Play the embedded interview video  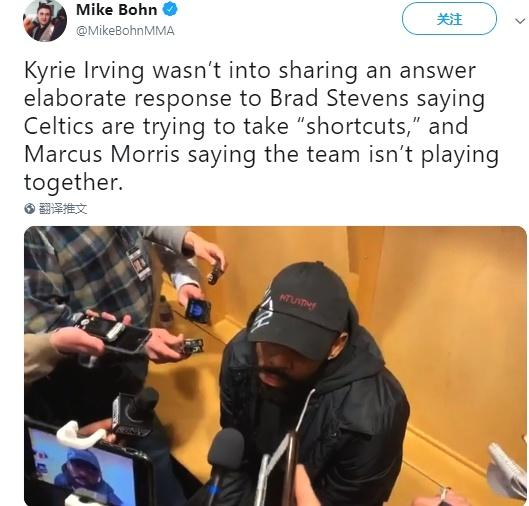click(275, 366)
